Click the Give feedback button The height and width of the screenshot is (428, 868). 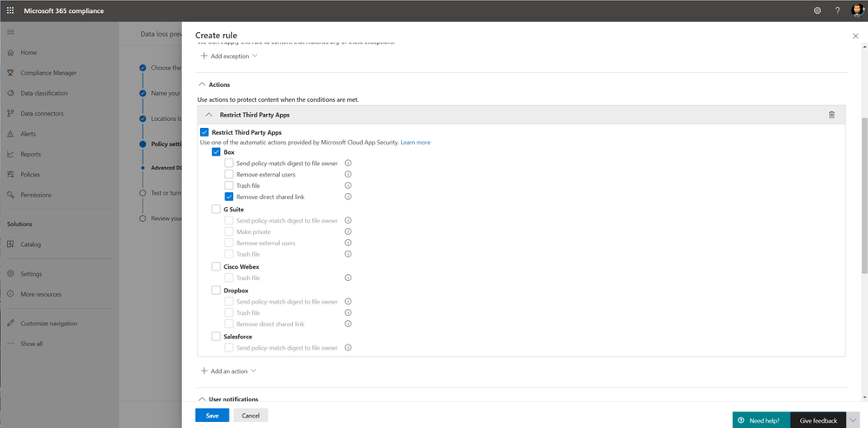[x=818, y=420]
